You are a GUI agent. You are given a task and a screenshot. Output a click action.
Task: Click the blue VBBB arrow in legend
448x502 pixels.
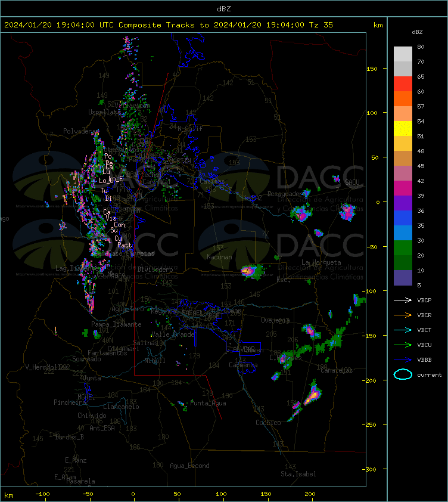[x=403, y=360]
